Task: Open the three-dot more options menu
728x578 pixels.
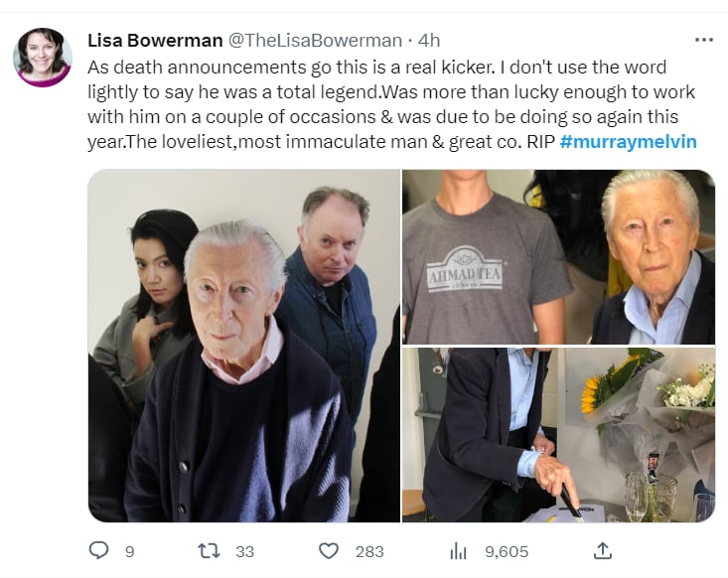Action: click(x=704, y=40)
